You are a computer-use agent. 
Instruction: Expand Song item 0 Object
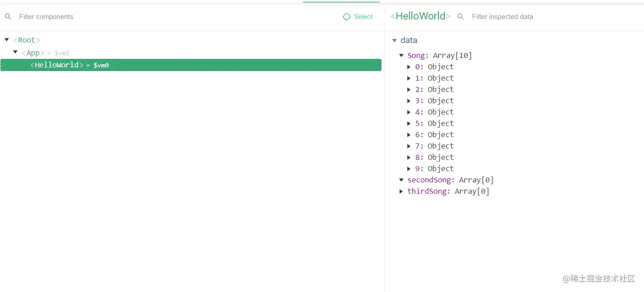[x=409, y=67]
